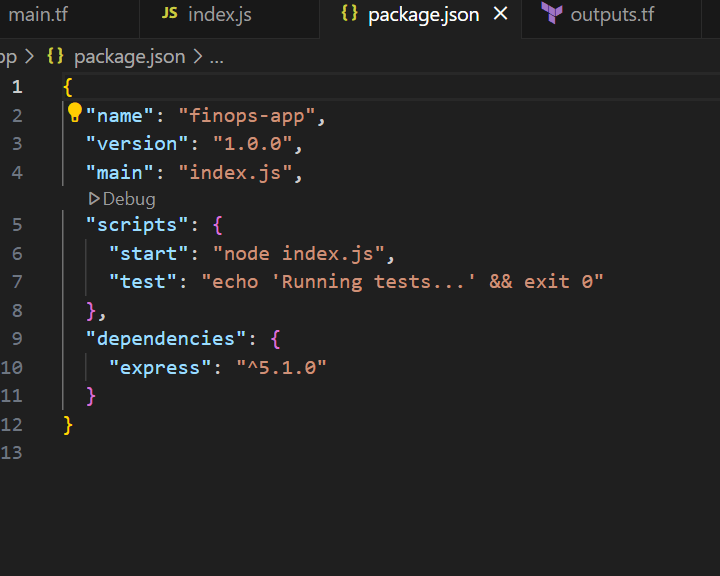Place cursor in the "express" dependency key
The image size is (720, 576).
point(160,368)
